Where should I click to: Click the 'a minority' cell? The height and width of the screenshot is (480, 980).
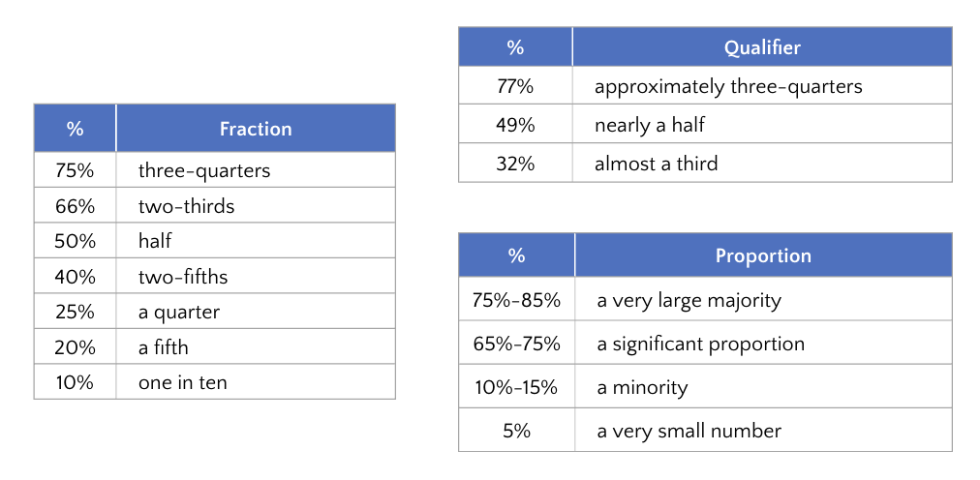point(643,387)
